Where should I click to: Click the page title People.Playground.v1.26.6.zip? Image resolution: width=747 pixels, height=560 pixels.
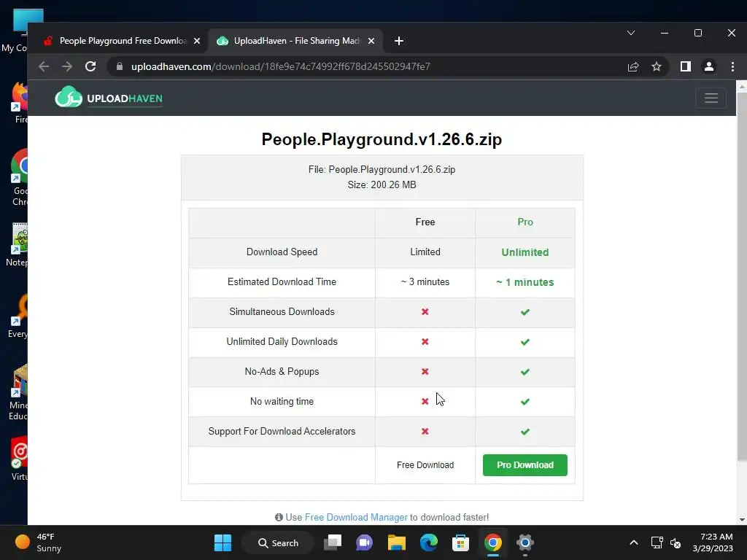tap(382, 139)
